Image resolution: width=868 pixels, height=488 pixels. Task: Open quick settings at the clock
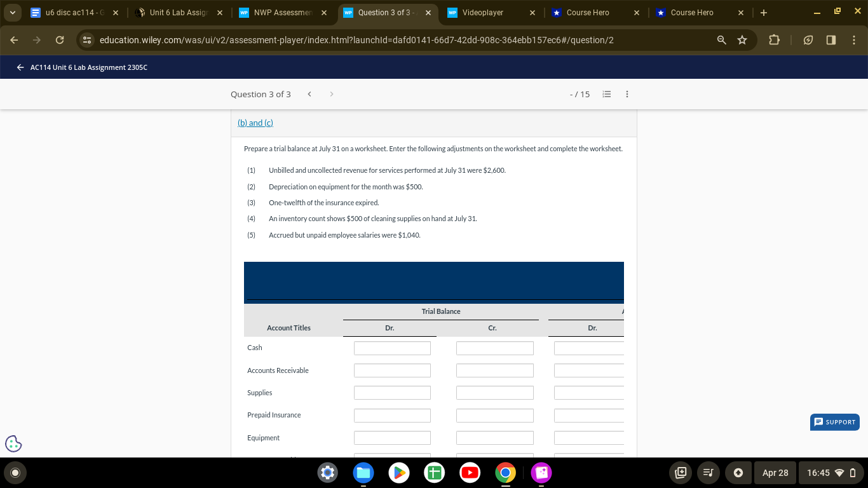pos(831,473)
